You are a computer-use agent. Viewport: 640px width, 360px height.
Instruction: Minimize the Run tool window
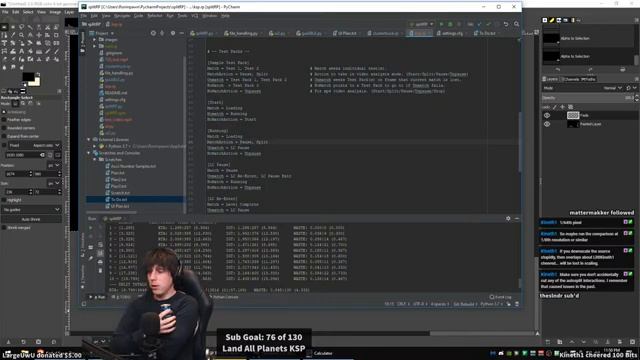[x=517, y=219]
